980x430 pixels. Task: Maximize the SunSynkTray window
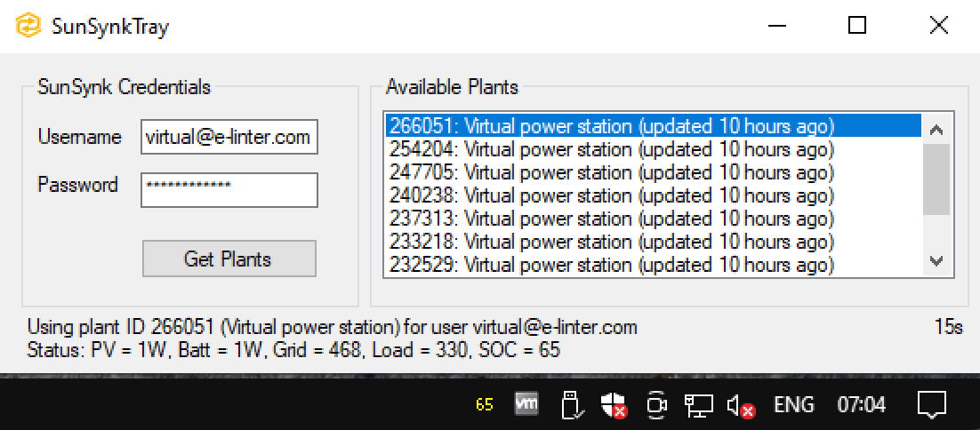pos(857,26)
